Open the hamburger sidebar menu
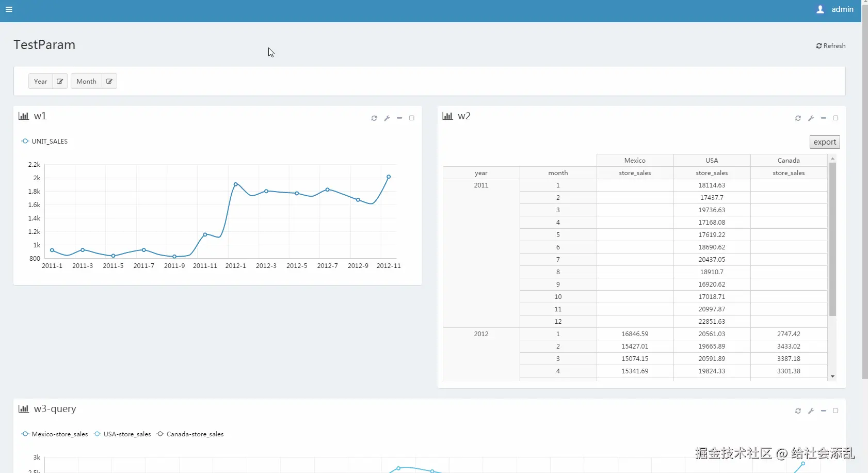This screenshot has height=473, width=868. tap(9, 9)
